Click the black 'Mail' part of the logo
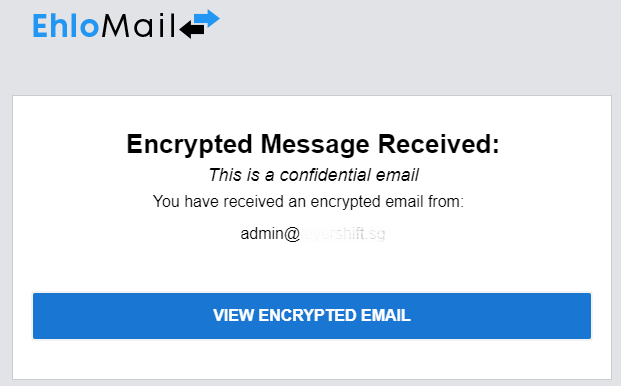The width and height of the screenshot is (621, 386). click(x=138, y=26)
